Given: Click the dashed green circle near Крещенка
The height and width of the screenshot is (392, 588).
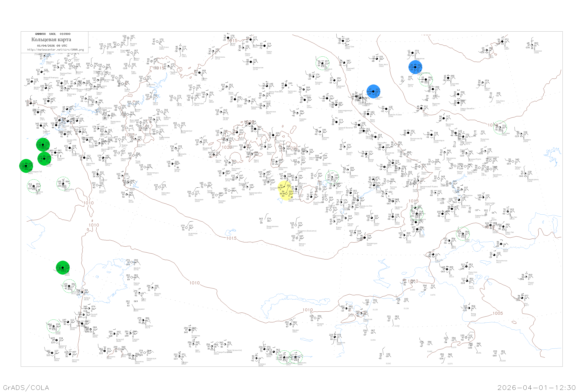Looking at the screenshot, I should [x=332, y=177].
